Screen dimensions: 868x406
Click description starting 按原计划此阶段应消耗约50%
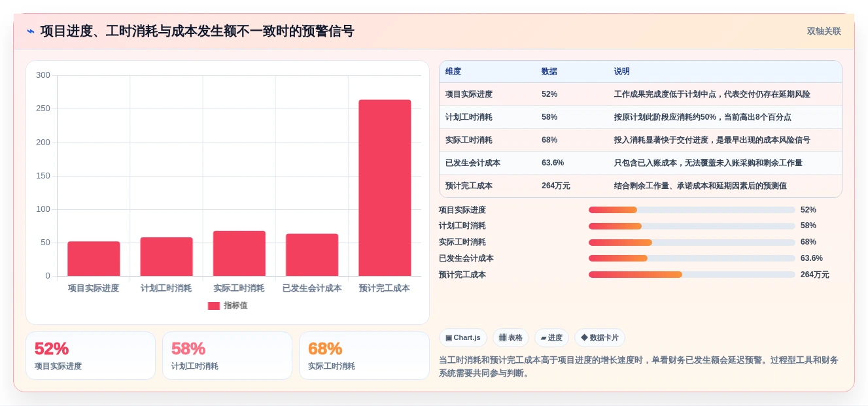click(703, 117)
